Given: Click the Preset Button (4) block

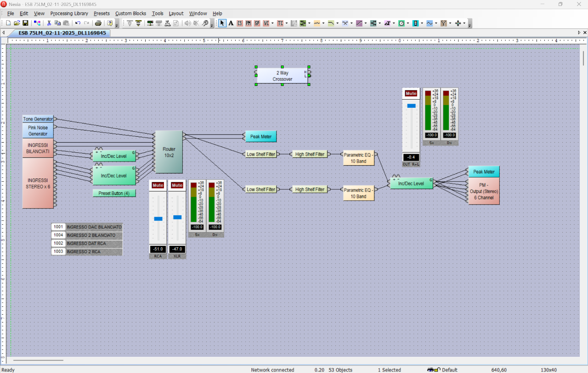Looking at the screenshot, I should [x=114, y=193].
